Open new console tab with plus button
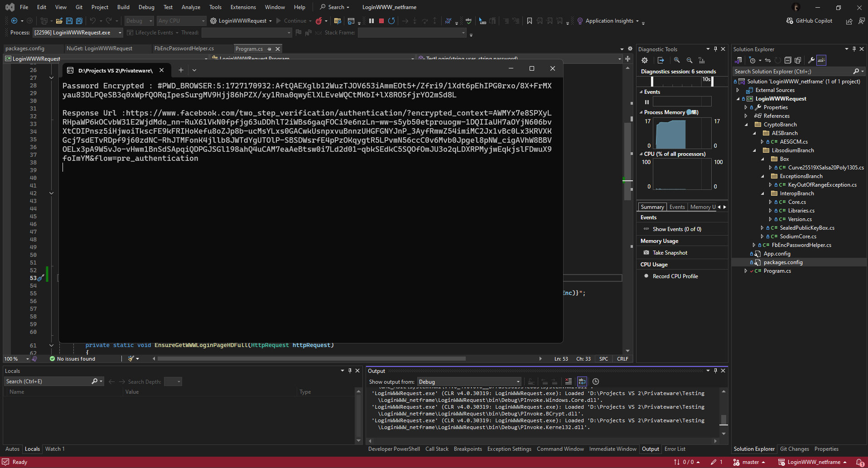Viewport: 868px width, 468px height. [x=181, y=70]
